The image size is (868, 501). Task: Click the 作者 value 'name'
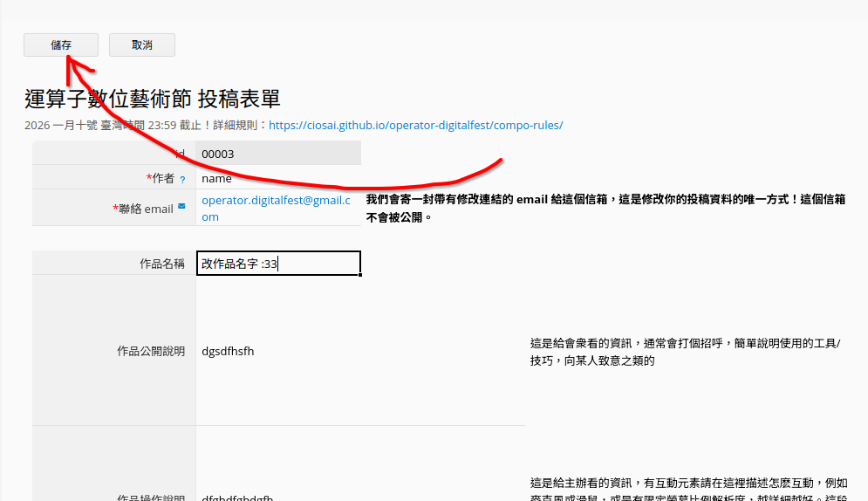(x=216, y=178)
